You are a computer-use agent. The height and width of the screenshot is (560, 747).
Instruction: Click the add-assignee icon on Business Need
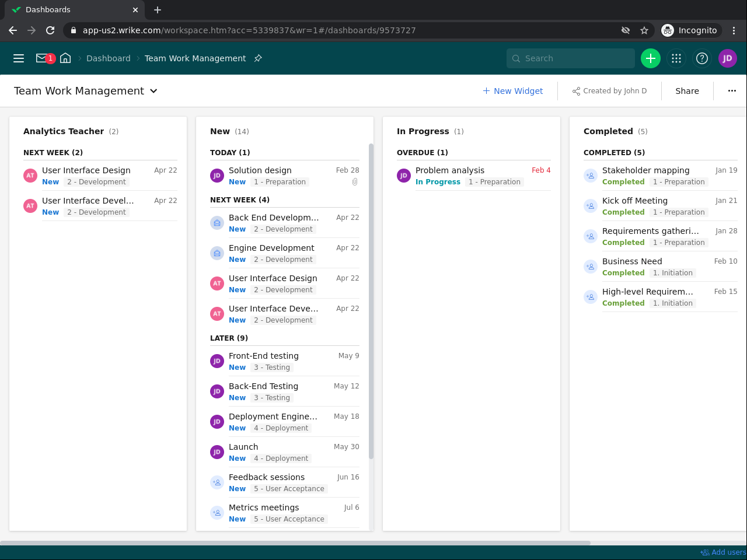tap(591, 267)
